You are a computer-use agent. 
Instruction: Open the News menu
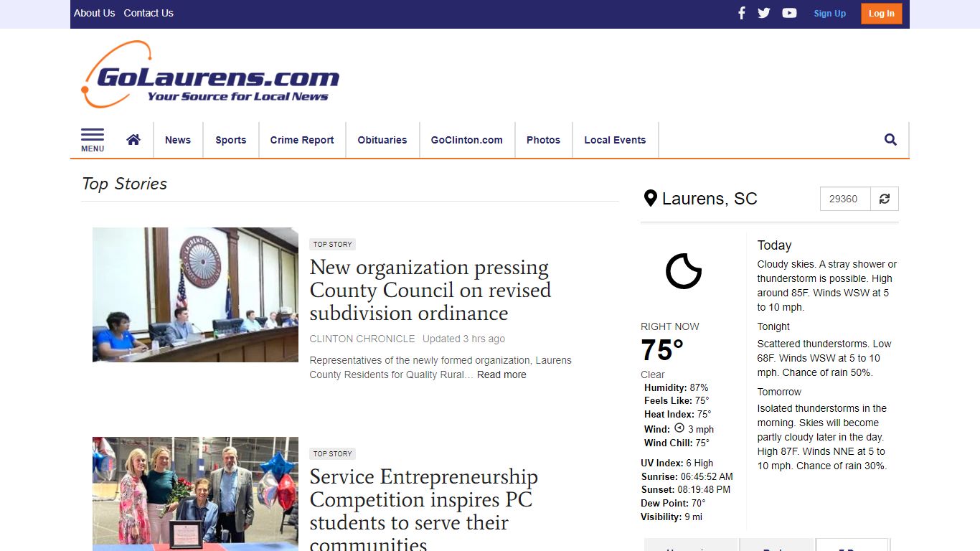(178, 140)
